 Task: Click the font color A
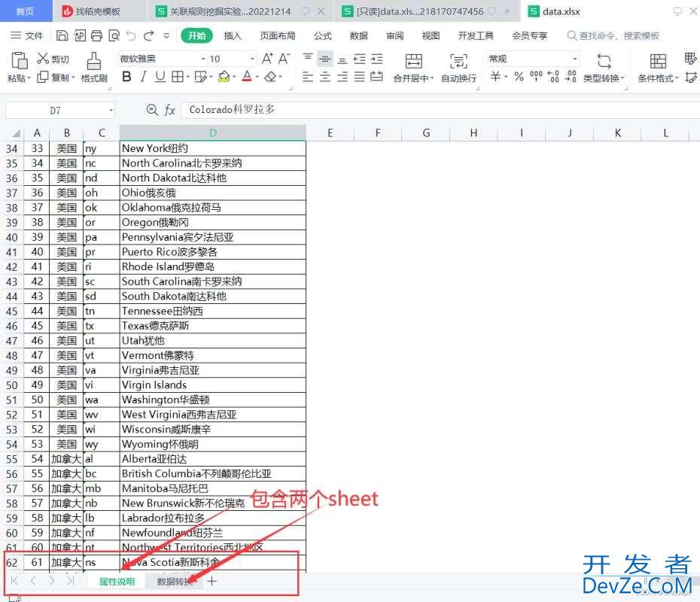[x=247, y=78]
